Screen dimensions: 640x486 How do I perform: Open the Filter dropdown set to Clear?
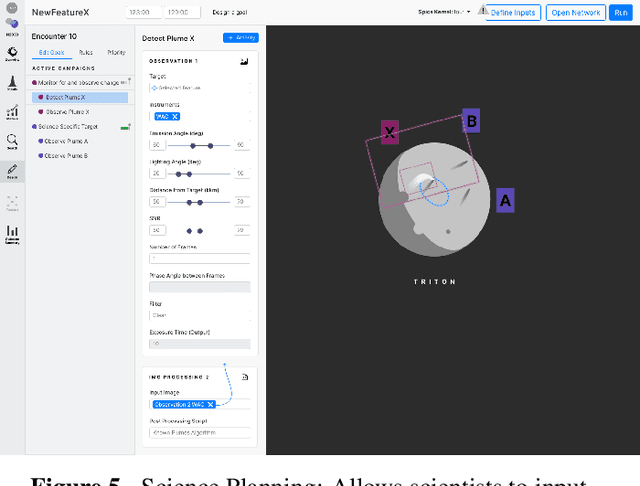click(198, 314)
